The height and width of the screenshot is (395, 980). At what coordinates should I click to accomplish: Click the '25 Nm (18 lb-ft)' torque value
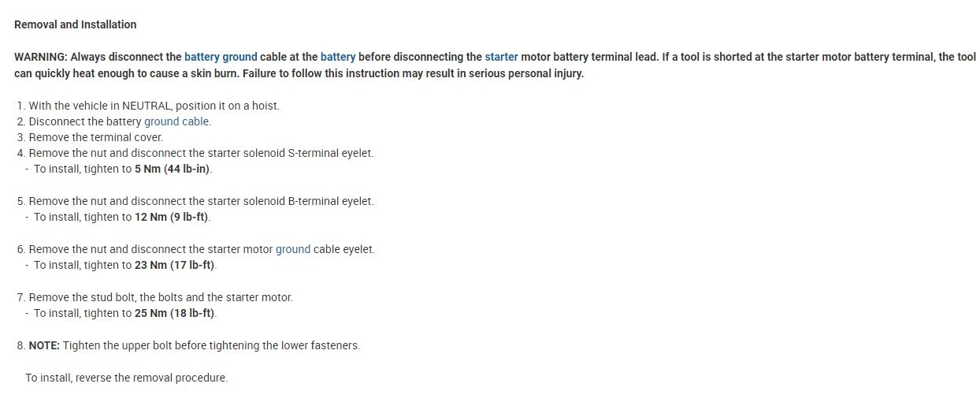point(175,313)
